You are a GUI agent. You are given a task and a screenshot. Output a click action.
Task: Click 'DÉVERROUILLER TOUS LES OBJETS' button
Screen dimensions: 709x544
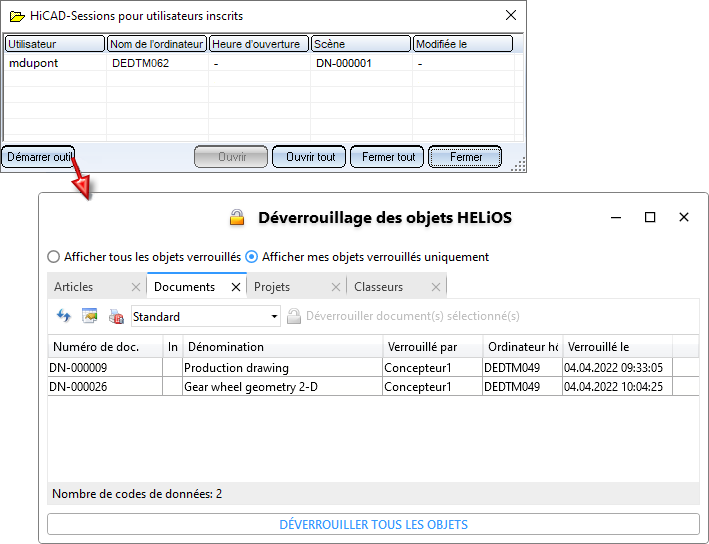tap(373, 525)
